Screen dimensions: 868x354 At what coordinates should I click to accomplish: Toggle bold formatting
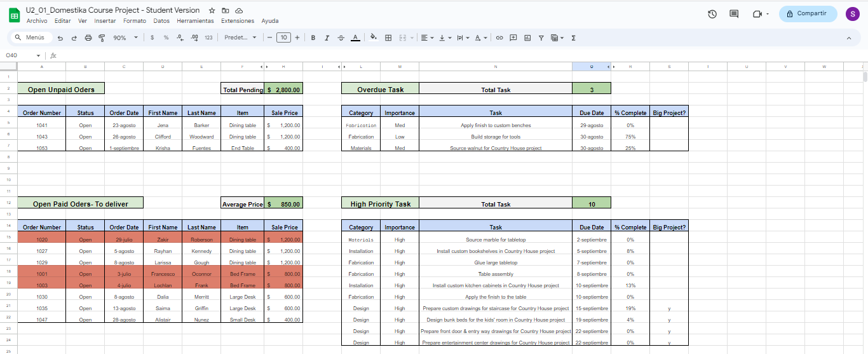[313, 38]
